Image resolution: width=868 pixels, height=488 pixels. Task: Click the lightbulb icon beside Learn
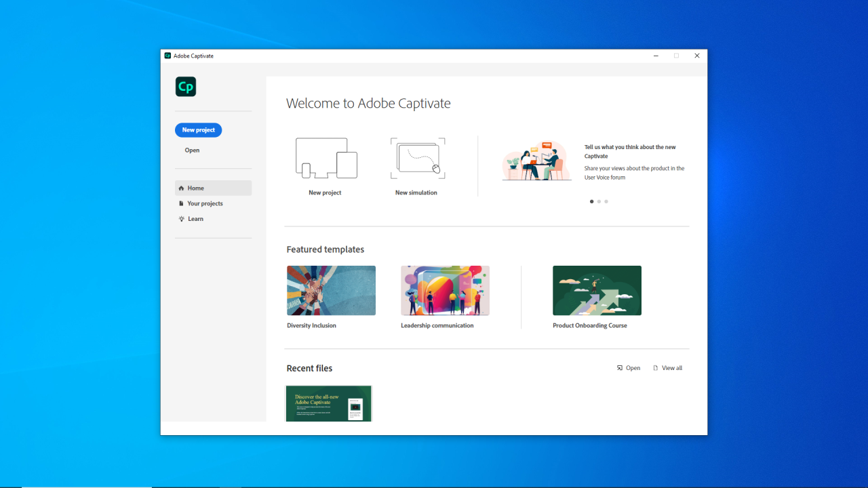click(181, 219)
